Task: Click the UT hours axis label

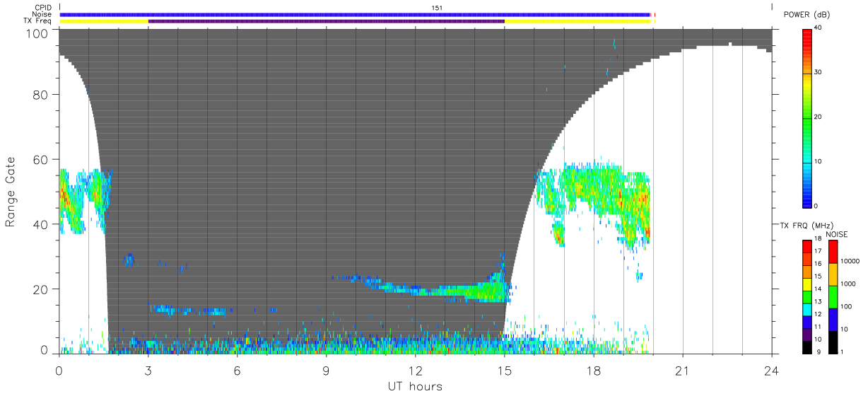Action: coord(415,386)
